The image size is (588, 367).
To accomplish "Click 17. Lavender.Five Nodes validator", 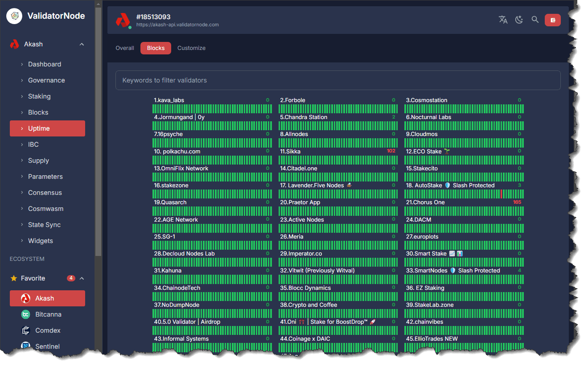I will [317, 186].
